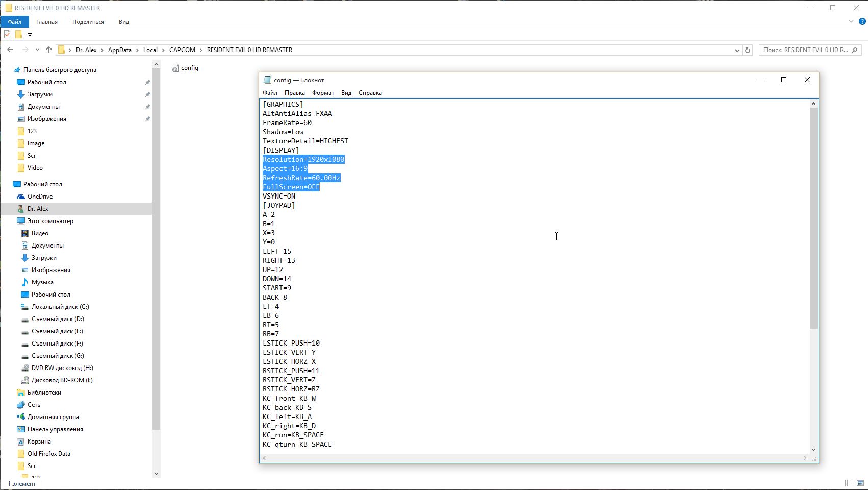Open the Библиотеки libraries icon
Viewport: 868px width, 490px height.
coord(21,393)
